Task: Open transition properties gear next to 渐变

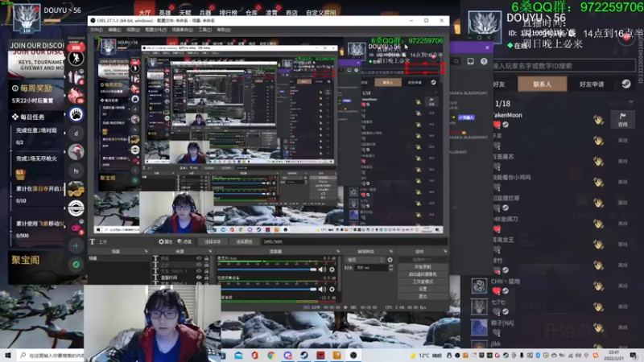Action: click(390, 260)
